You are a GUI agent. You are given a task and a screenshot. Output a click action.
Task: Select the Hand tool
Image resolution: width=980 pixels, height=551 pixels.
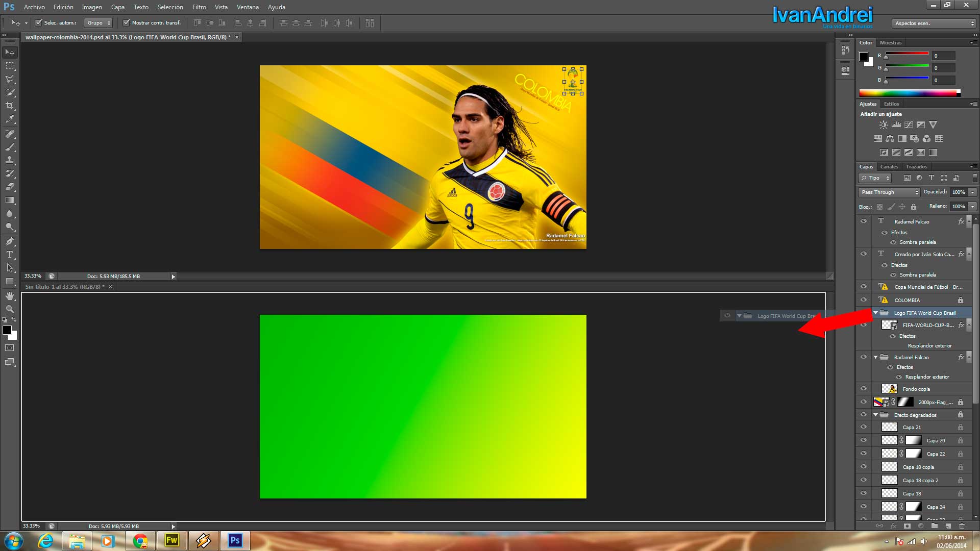(10, 296)
